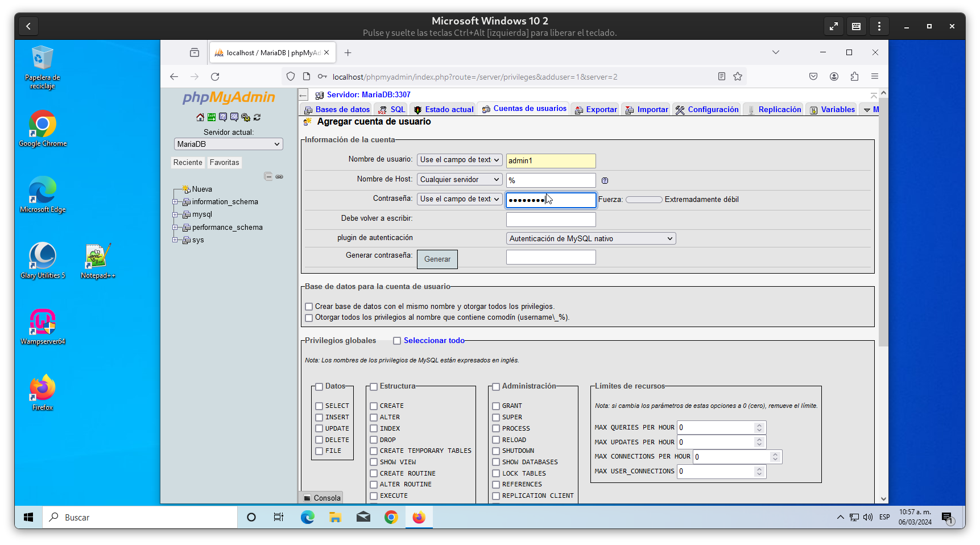Screen dimensions: 980x545
Task: Click the phpMyAdmin home icon
Action: tap(200, 117)
